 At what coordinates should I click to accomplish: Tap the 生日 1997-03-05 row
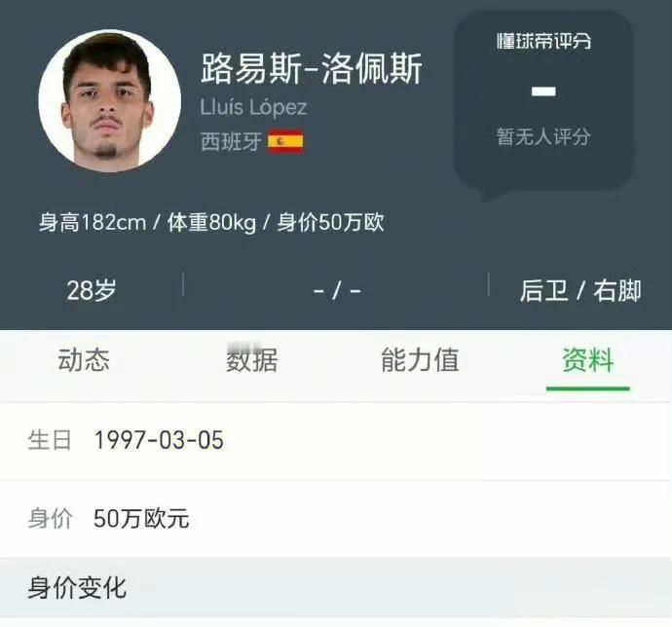336,441
